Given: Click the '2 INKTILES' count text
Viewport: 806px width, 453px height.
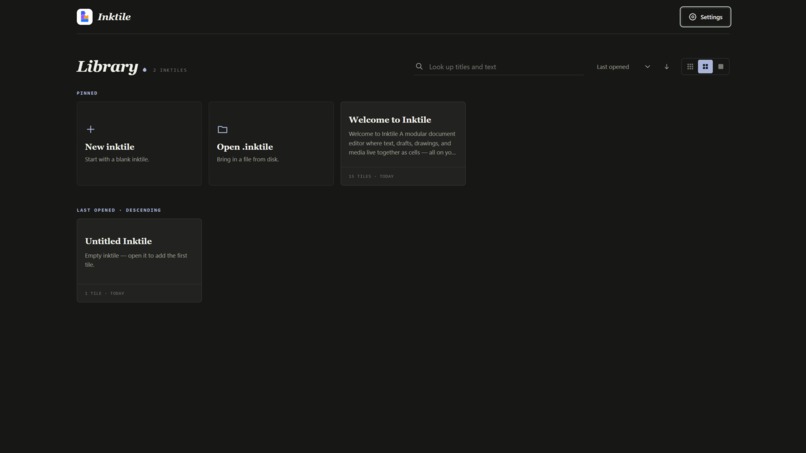Looking at the screenshot, I should point(170,70).
